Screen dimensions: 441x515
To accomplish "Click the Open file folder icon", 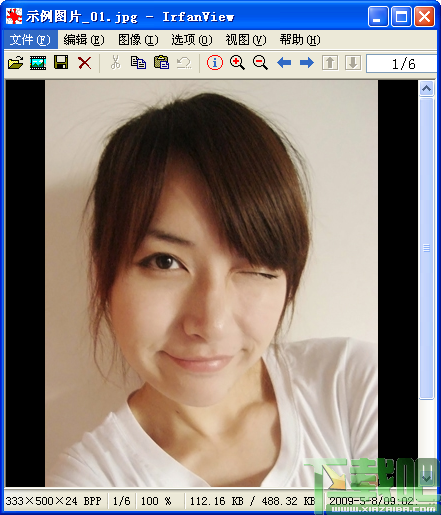I will [15, 63].
